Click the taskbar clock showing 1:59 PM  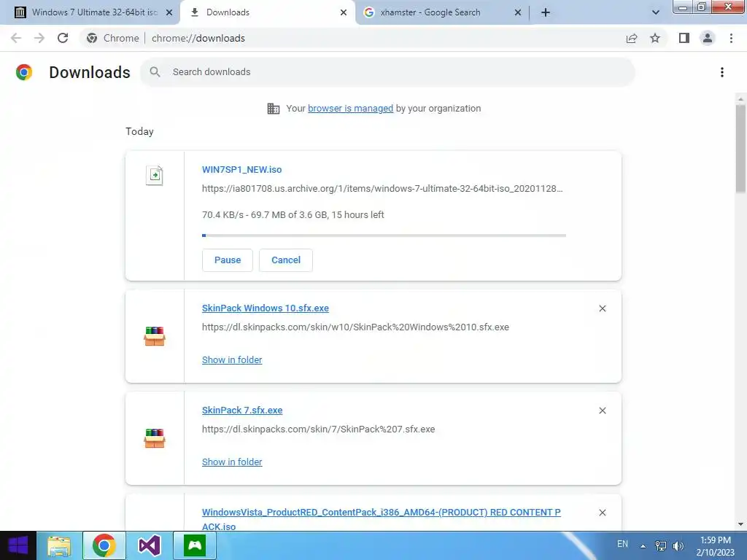715,546
